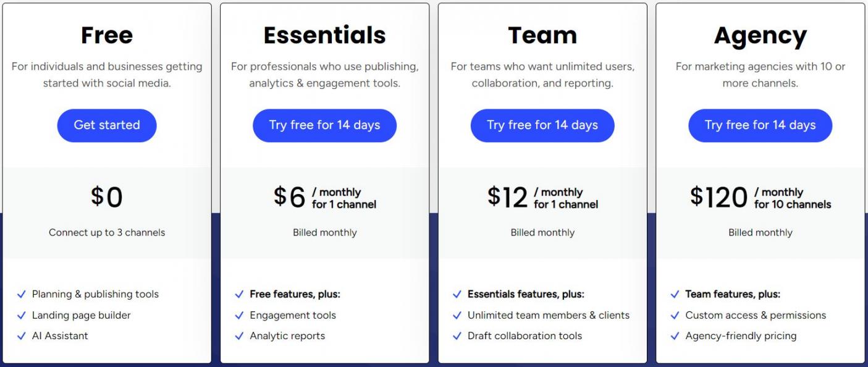Image resolution: width=868 pixels, height=367 pixels.
Task: Click the Team plan $12 price
Action: [507, 197]
